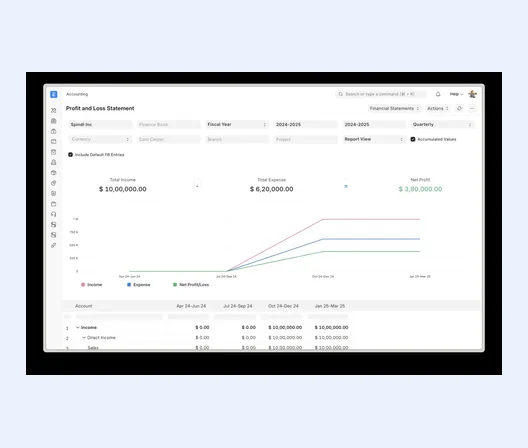528x448 pixels.
Task: Click the Branch filter field
Action: pos(237,139)
